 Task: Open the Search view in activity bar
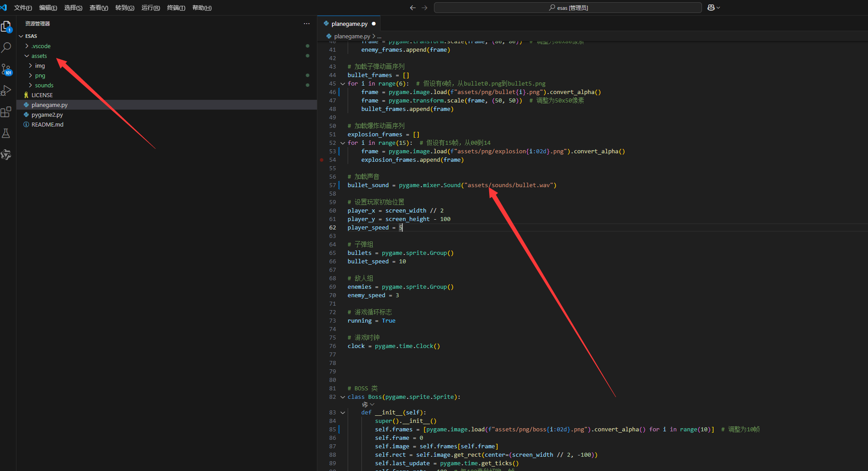point(6,47)
